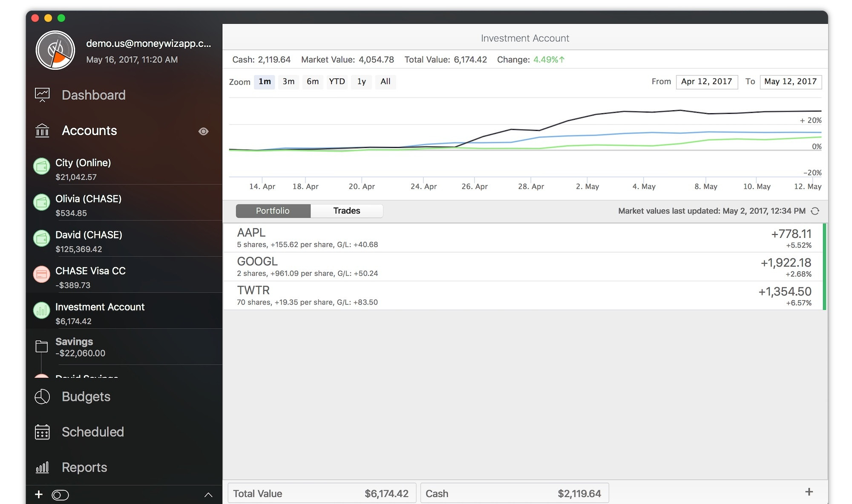This screenshot has height=504, width=852.
Task: Select the 6m chart zoom option
Action: click(x=312, y=81)
